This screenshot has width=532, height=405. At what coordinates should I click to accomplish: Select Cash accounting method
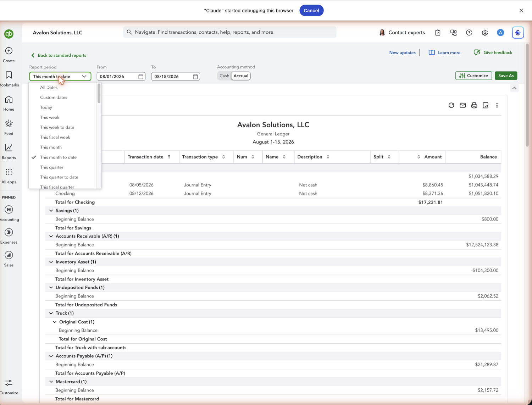(x=224, y=76)
